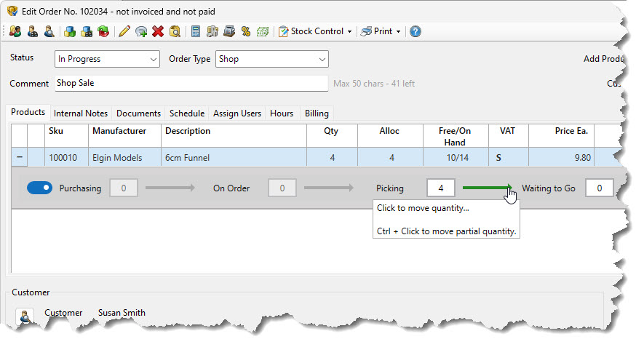Click the red X delete icon
644x347 pixels.
click(158, 31)
